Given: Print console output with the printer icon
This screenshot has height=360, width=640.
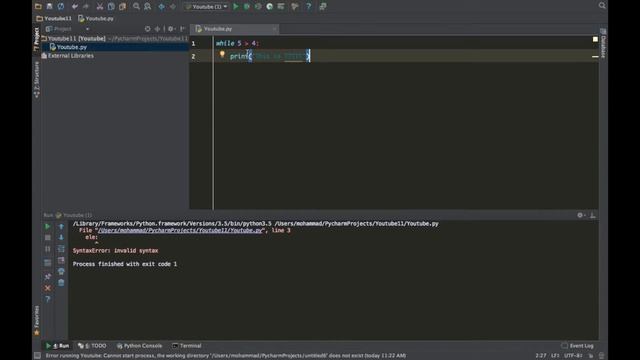Looking at the screenshot, I should coord(61,271).
